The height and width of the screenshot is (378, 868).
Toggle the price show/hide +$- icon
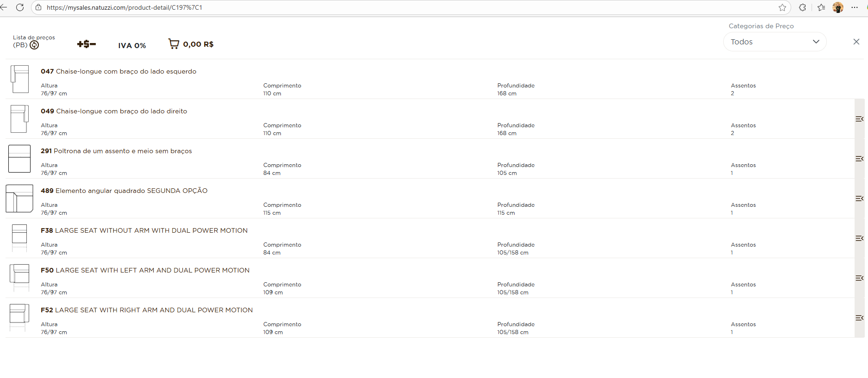tap(86, 44)
